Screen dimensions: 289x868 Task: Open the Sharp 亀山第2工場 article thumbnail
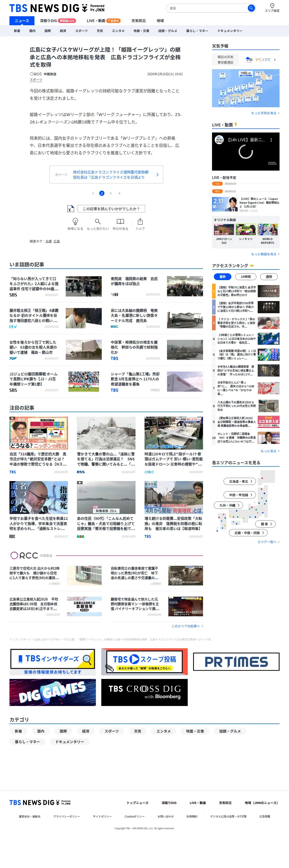(x=185, y=381)
